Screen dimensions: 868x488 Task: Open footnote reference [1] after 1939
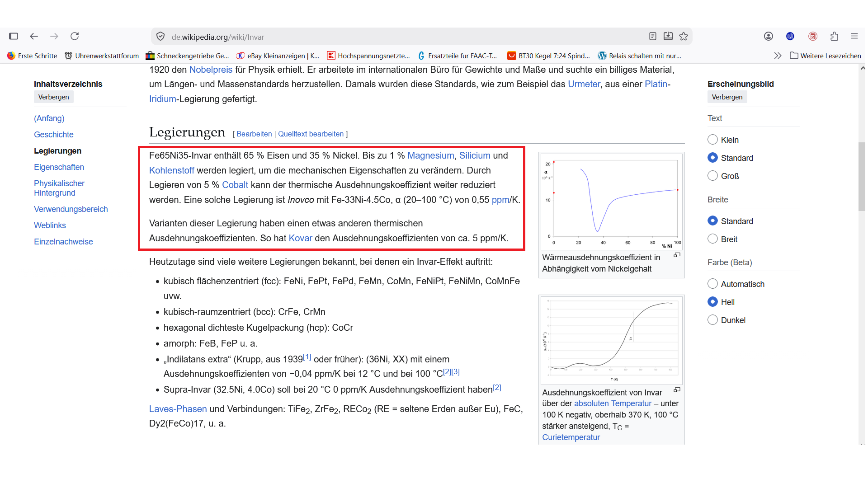[307, 357]
